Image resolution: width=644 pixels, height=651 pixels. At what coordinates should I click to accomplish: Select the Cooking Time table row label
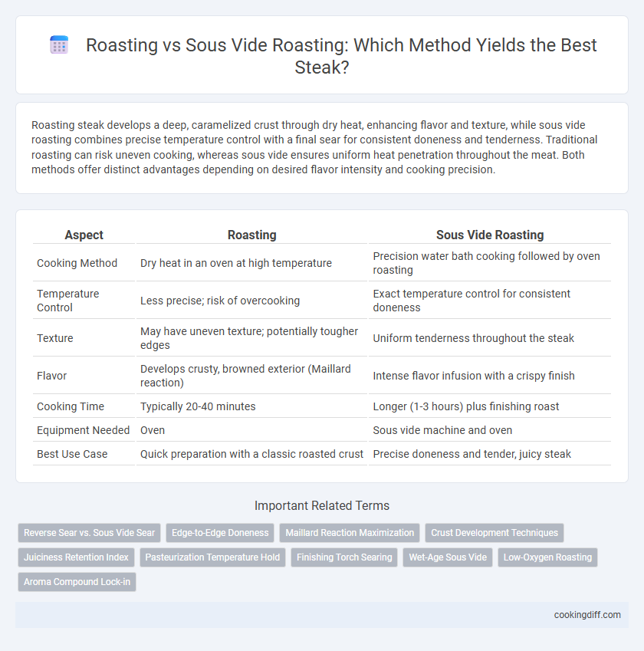71,406
